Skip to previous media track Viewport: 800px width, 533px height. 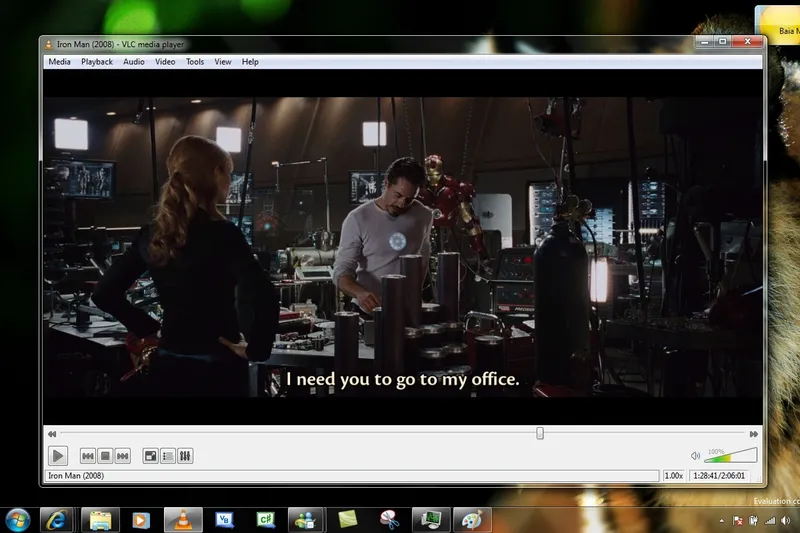(88, 456)
